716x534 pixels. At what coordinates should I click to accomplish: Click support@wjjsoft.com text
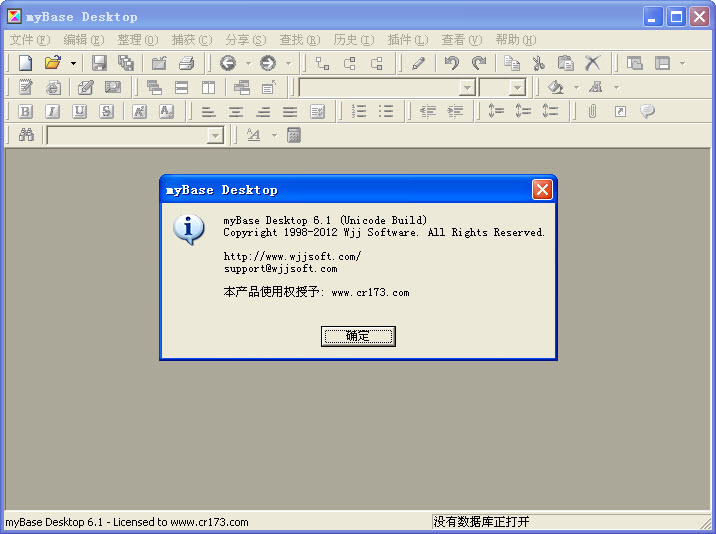coord(280,269)
